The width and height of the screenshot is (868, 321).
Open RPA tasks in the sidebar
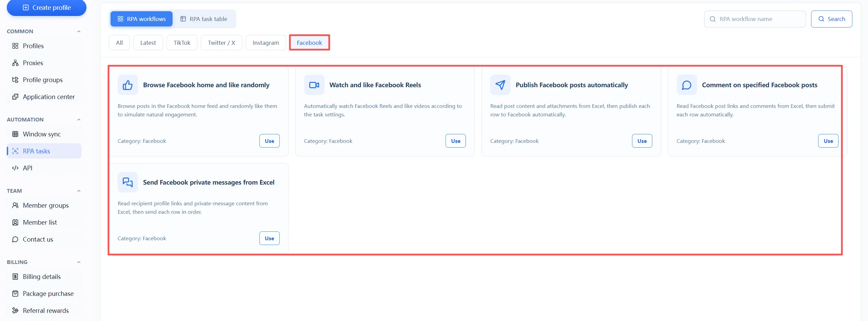click(x=44, y=151)
